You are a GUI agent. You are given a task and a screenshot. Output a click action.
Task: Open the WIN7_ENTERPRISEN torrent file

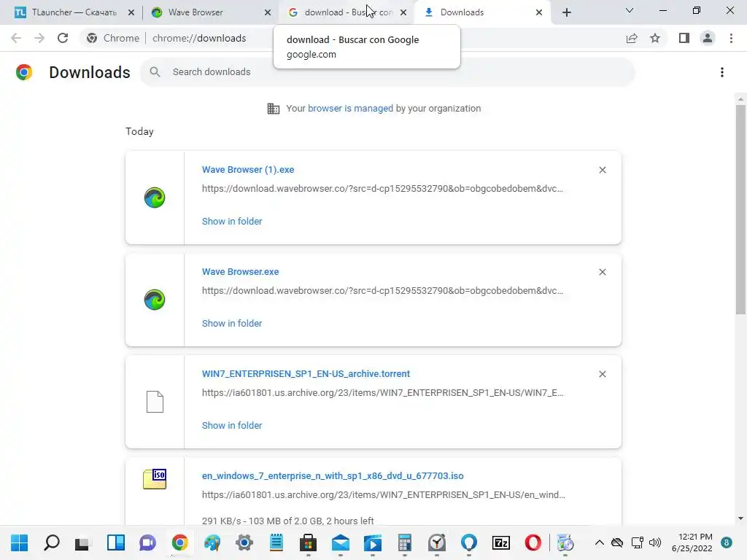pyautogui.click(x=306, y=374)
